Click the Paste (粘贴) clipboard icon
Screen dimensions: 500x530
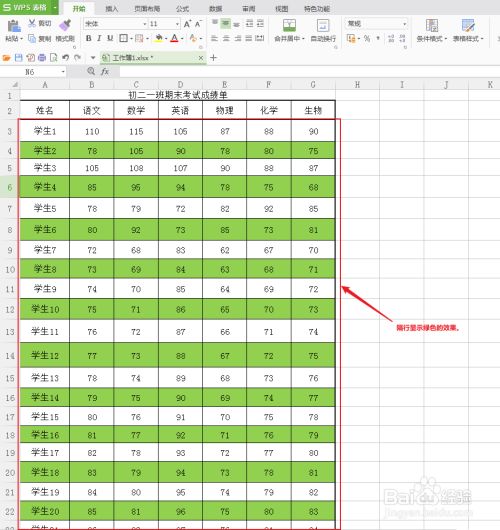pyautogui.click(x=13, y=26)
